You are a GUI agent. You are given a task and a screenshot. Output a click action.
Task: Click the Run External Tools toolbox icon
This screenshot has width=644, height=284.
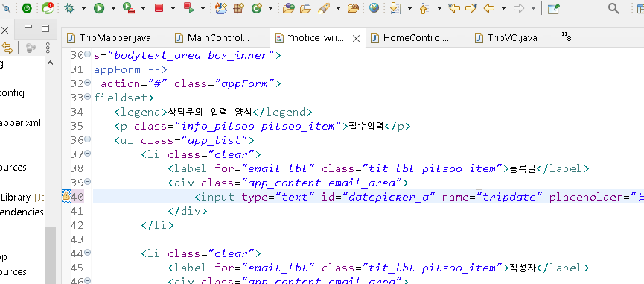click(130, 7)
